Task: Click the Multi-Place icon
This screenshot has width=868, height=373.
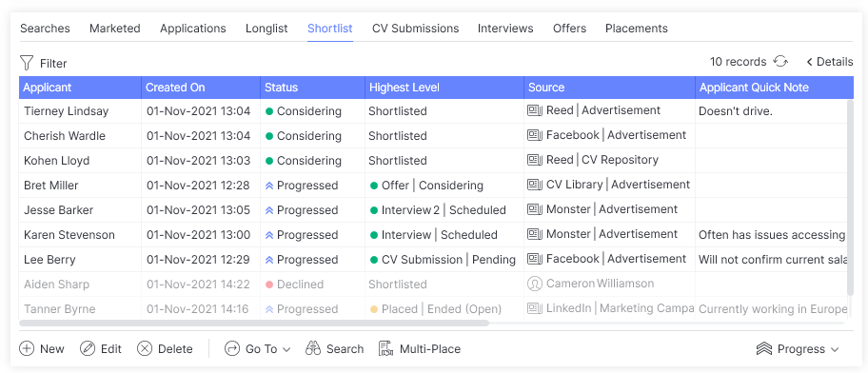Action: tap(385, 348)
